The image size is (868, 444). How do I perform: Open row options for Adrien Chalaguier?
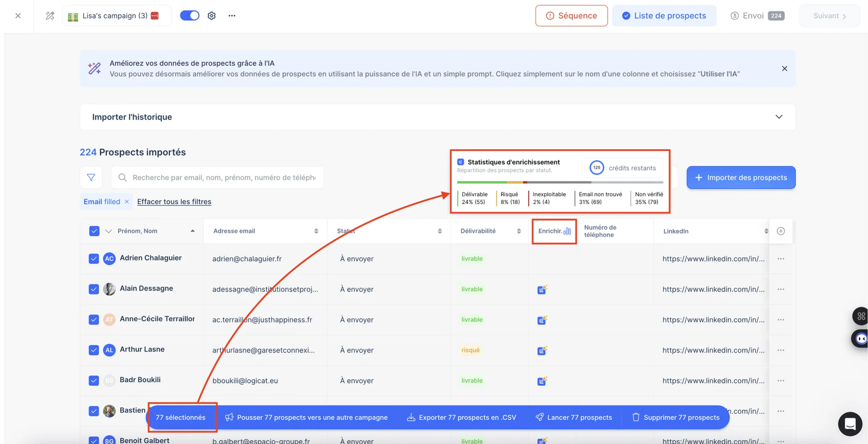pyautogui.click(x=781, y=259)
